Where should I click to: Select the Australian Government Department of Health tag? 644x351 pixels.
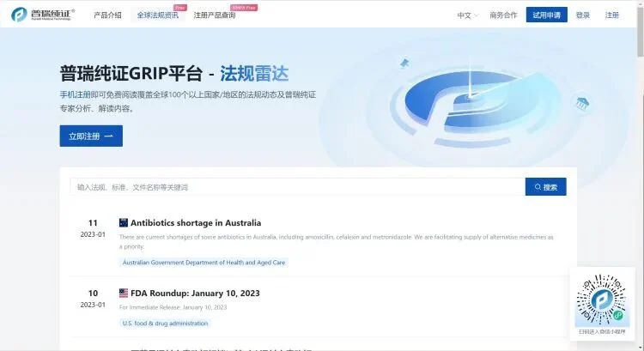204,263
